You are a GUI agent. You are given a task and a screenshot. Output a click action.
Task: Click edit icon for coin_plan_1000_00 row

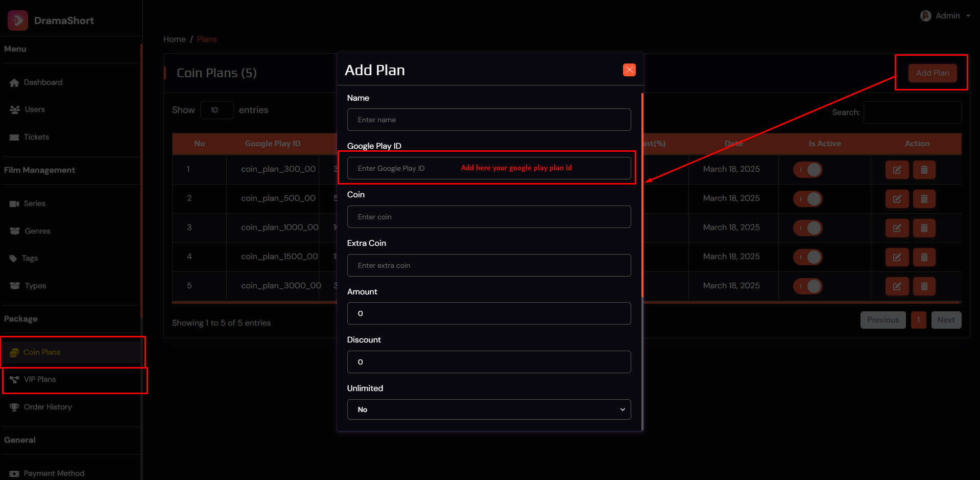pyautogui.click(x=897, y=228)
